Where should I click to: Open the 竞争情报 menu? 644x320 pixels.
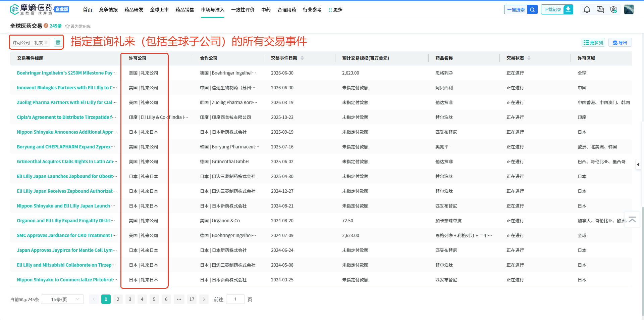click(x=108, y=10)
